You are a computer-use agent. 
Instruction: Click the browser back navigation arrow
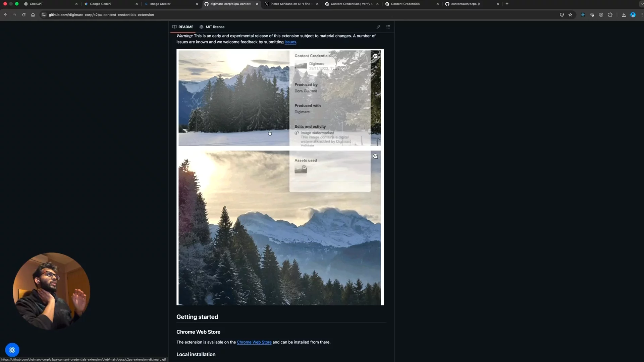(x=5, y=15)
